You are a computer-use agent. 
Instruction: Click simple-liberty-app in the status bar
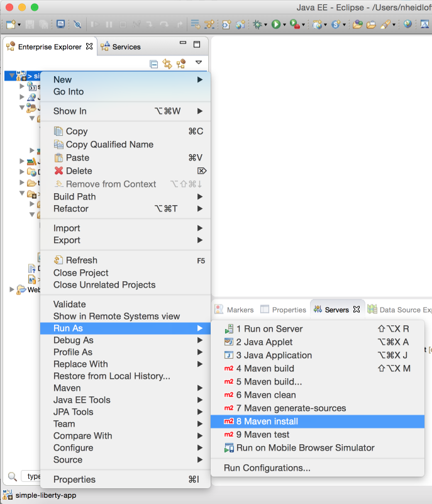click(46, 495)
